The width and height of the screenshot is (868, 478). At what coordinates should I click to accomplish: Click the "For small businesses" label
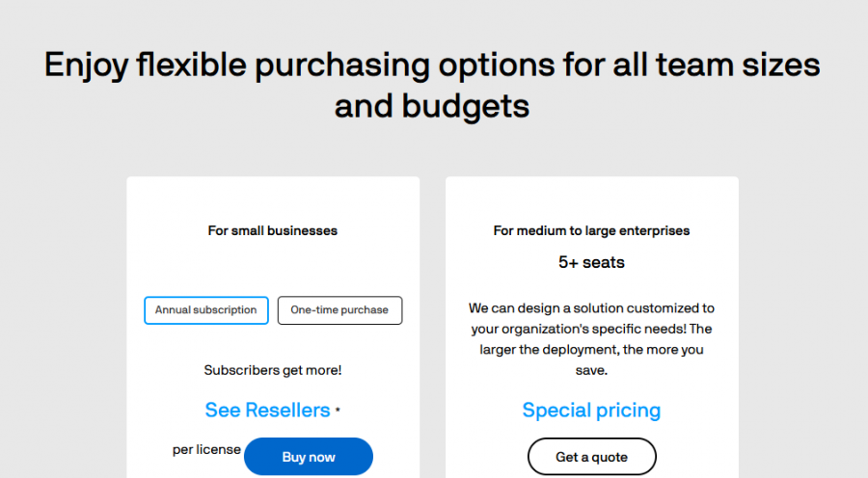(x=273, y=231)
